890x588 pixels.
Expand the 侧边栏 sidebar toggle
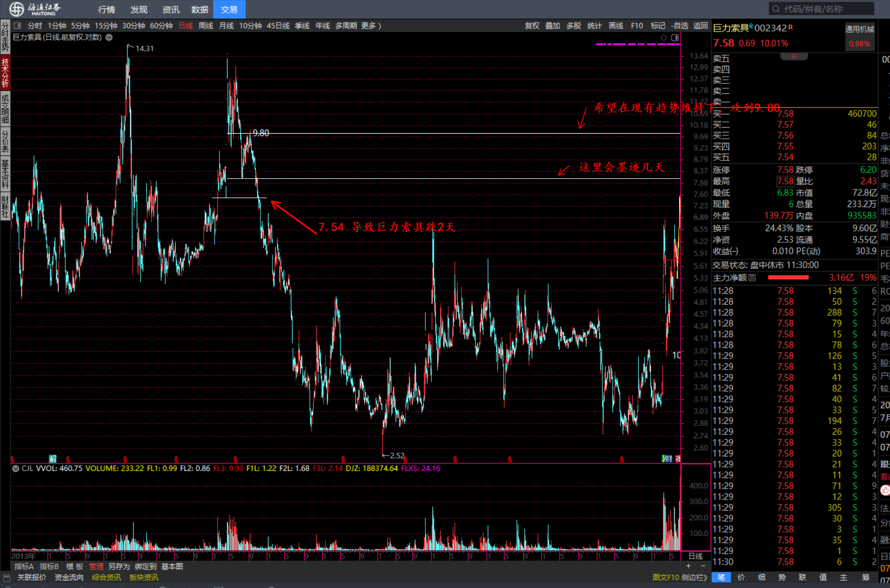click(694, 578)
